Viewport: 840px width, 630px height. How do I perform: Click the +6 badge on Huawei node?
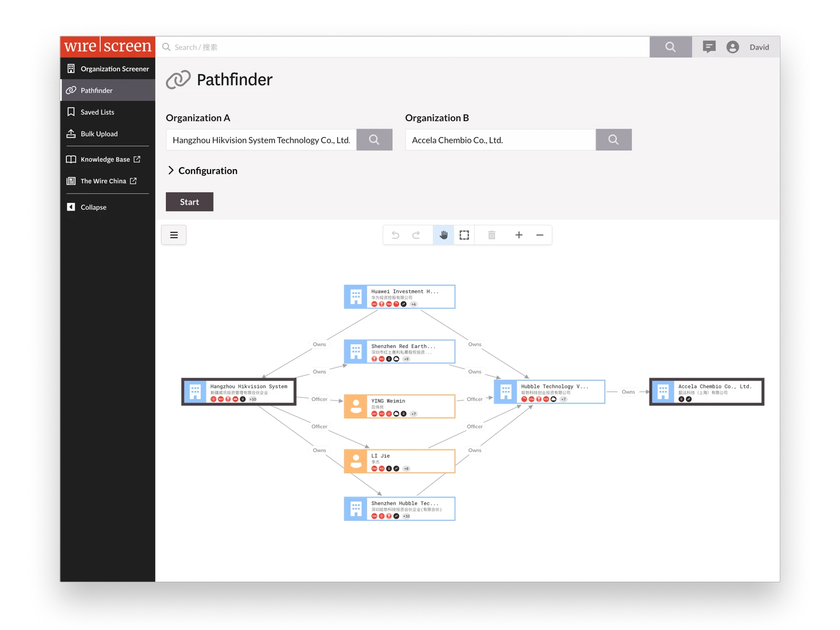coord(414,304)
